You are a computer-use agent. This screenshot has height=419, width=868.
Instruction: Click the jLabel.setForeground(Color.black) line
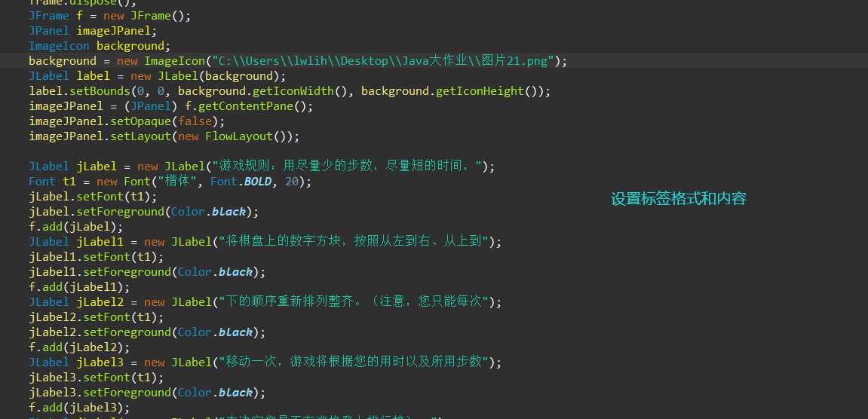coord(144,212)
